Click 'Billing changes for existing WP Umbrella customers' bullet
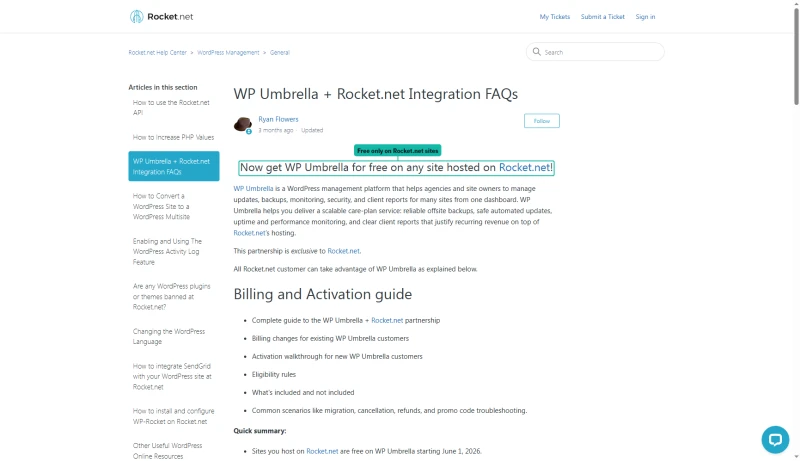800x461 pixels. coord(330,339)
